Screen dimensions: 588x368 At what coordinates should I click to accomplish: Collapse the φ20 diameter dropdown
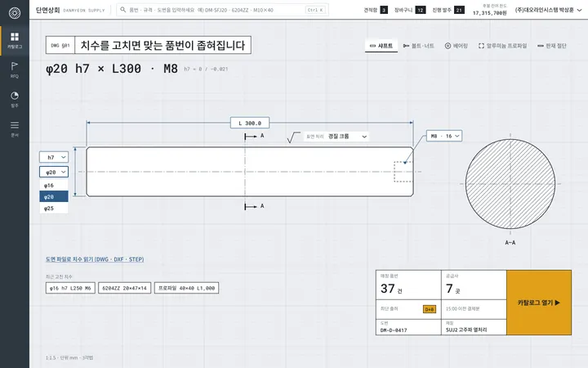[54, 172]
